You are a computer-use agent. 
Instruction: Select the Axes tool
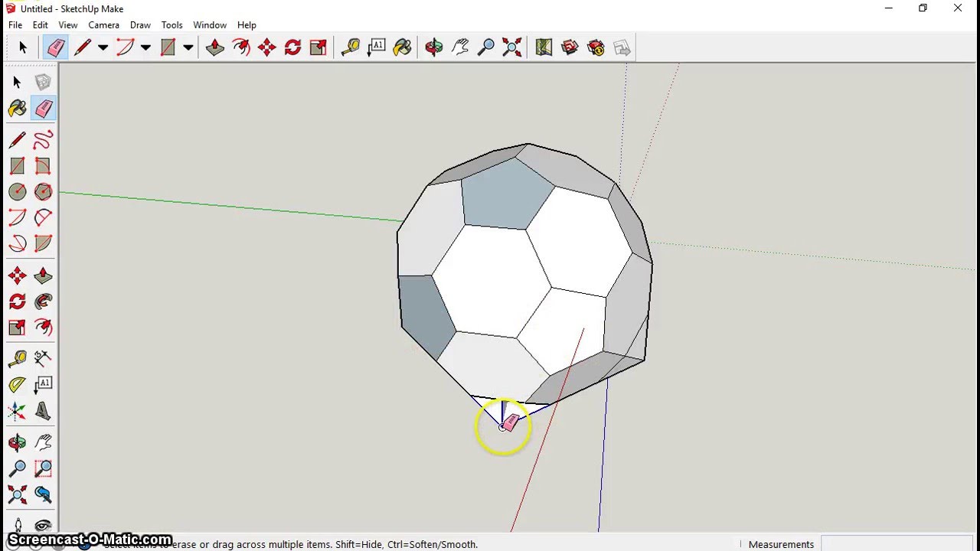[x=17, y=411]
